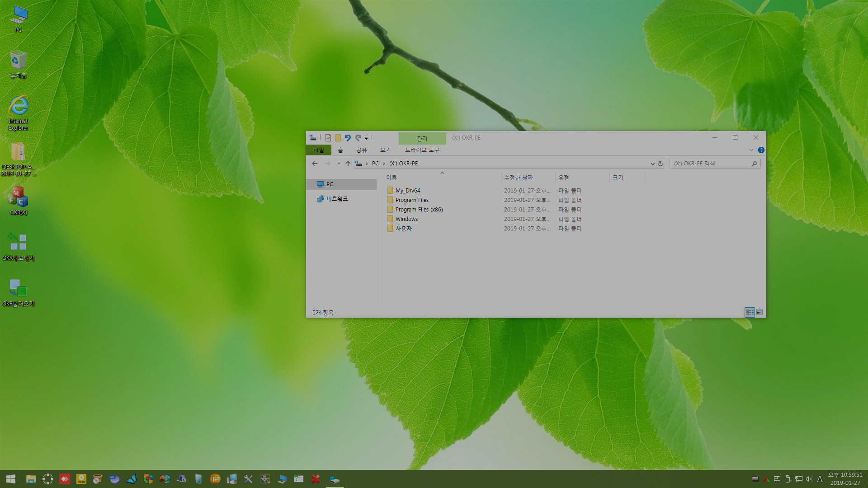
Task: Click the Redo arrow in Explorer title bar
Action: 358,138
